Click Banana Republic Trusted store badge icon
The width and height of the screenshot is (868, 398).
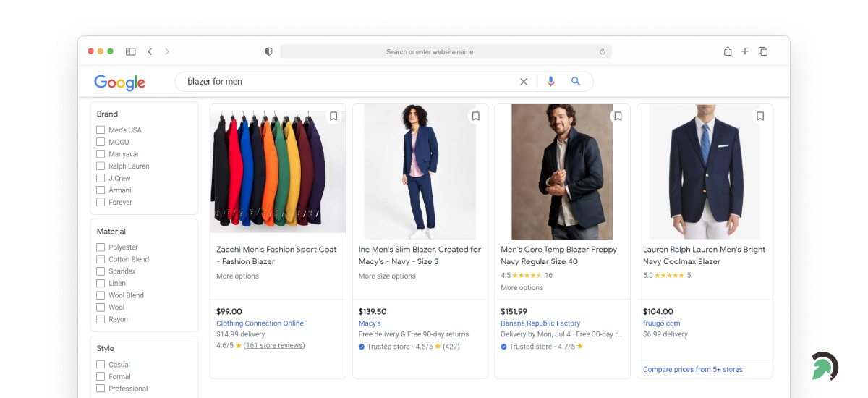pos(504,347)
